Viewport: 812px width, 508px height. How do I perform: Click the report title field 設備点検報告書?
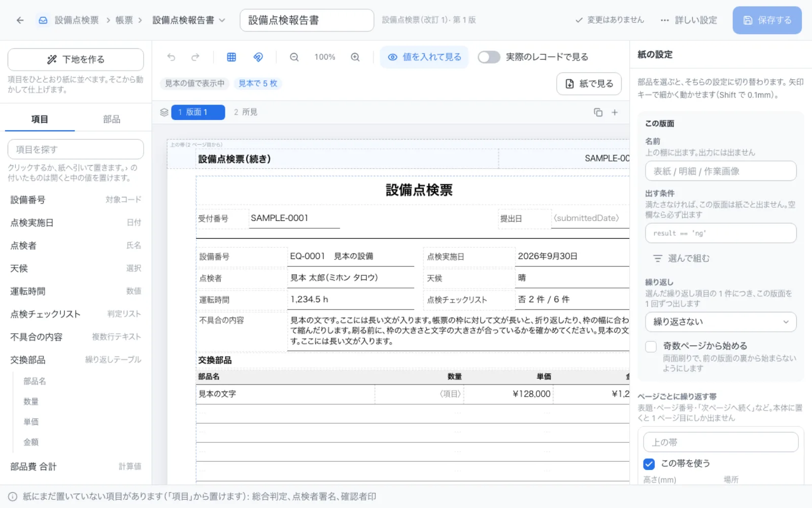click(307, 20)
